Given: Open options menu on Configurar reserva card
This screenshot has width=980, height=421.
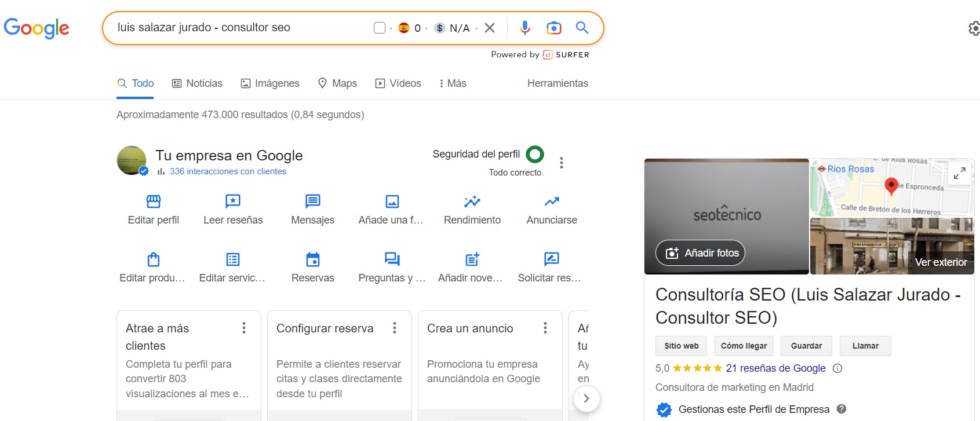Looking at the screenshot, I should 395,328.
